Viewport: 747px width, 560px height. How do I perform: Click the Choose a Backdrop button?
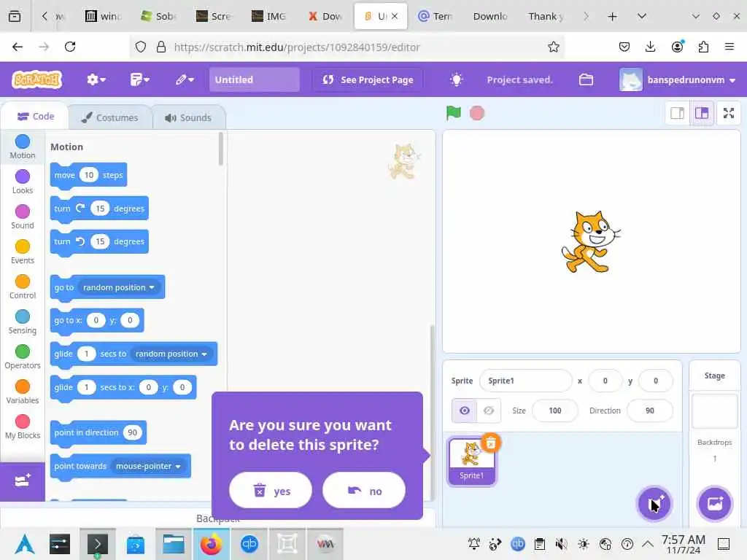coord(715,503)
